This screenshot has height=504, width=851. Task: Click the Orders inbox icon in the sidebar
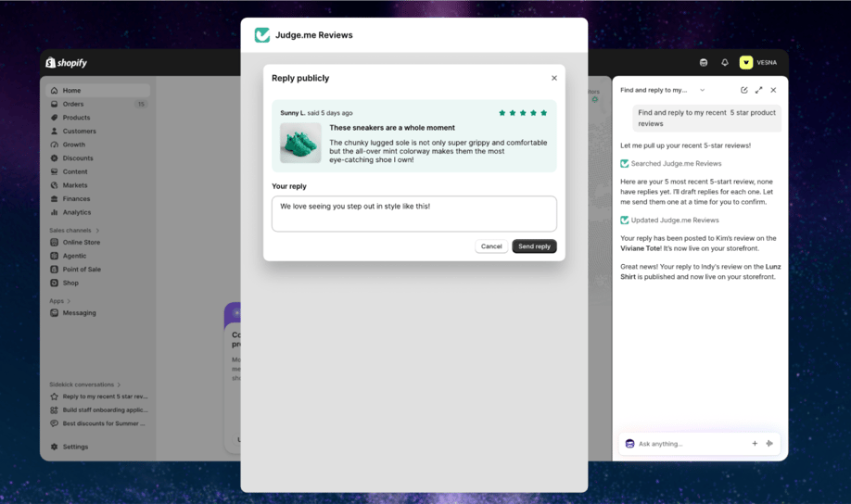[x=55, y=104]
